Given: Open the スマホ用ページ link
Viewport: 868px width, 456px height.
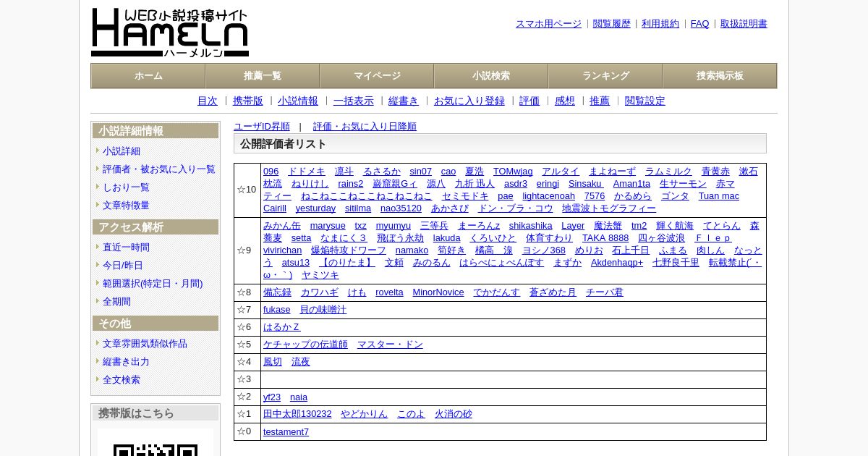Looking at the screenshot, I should click(548, 24).
